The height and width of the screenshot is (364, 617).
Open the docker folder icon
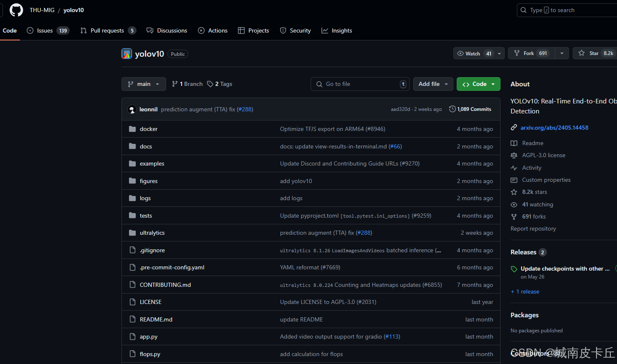pos(132,129)
